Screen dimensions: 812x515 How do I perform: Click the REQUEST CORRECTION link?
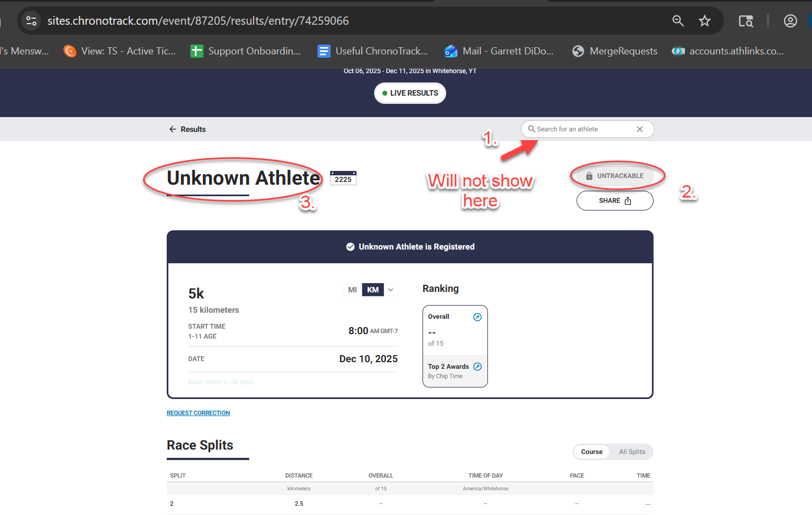click(x=198, y=413)
